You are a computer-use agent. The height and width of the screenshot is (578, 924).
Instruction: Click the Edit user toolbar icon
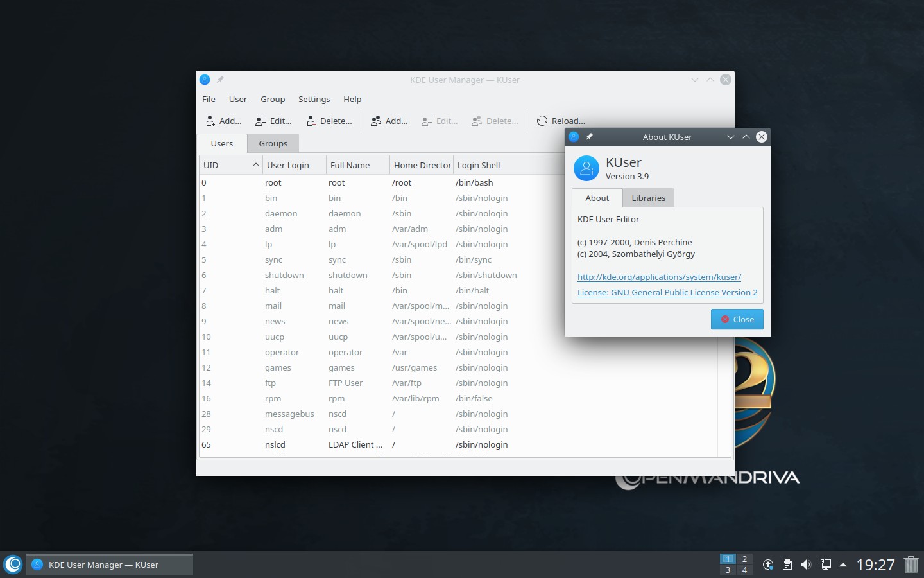click(261, 121)
